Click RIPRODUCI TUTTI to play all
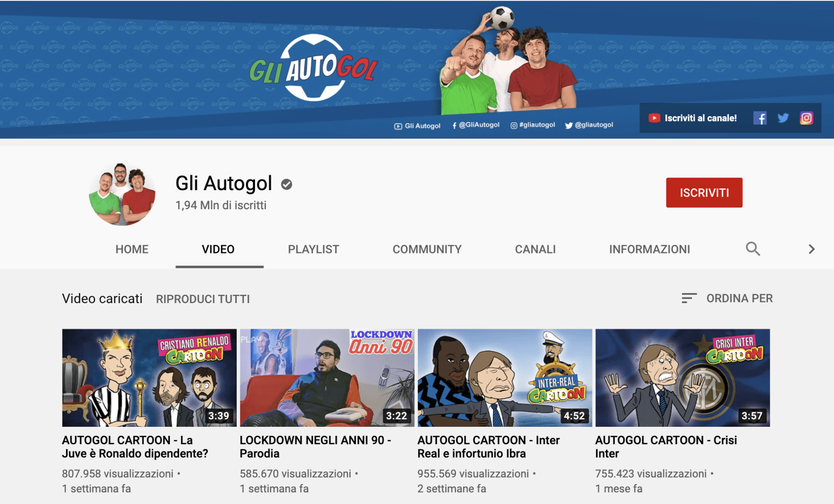The image size is (834, 504). [x=203, y=299]
